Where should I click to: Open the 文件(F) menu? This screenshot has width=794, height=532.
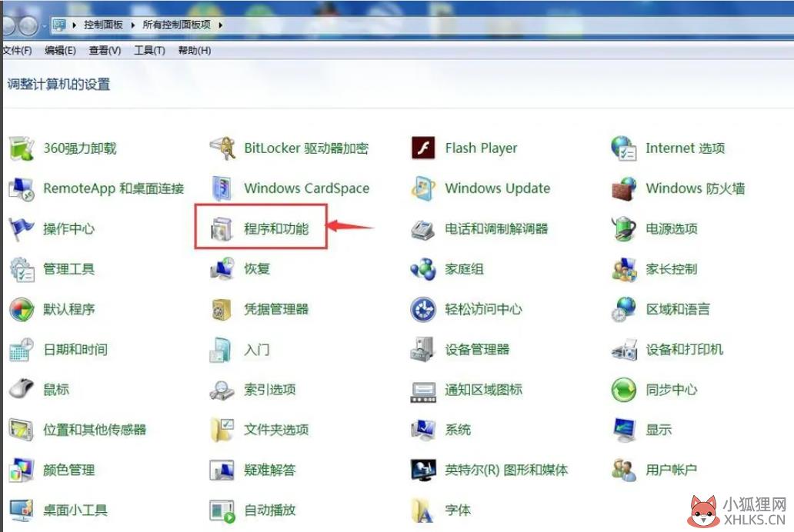point(17,51)
